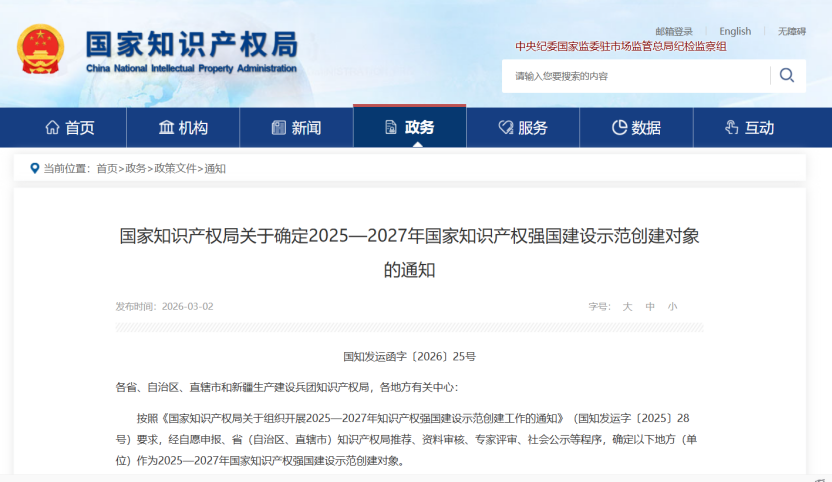Set font size to 大
832x482 pixels.
click(x=627, y=307)
